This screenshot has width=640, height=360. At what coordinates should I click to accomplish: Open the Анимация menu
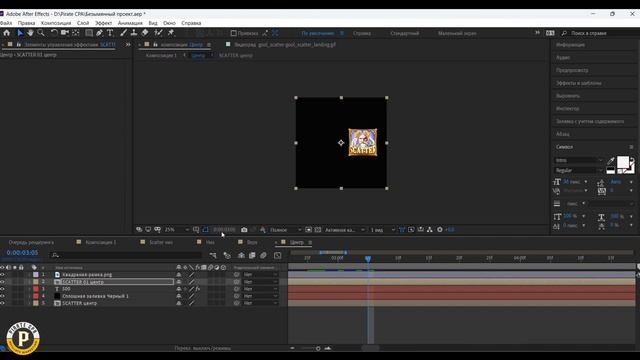tap(130, 23)
